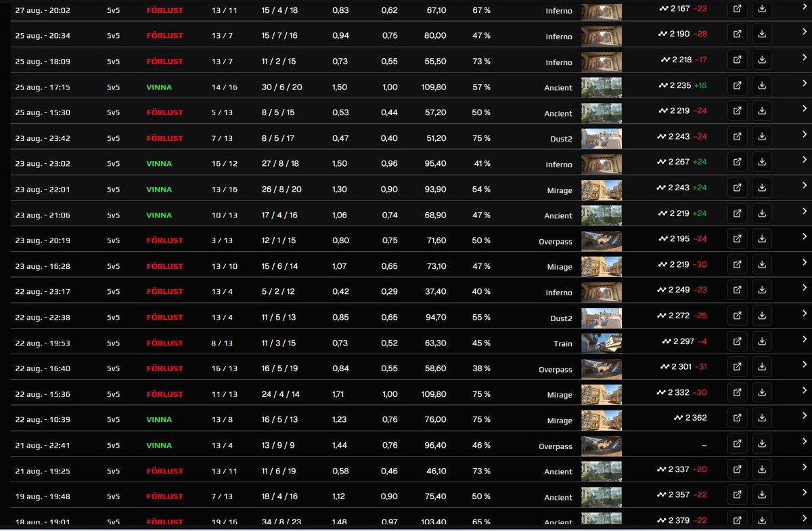
Task: Expand the 22 aug. 19:53 Train row chevron
Action: click(805, 339)
